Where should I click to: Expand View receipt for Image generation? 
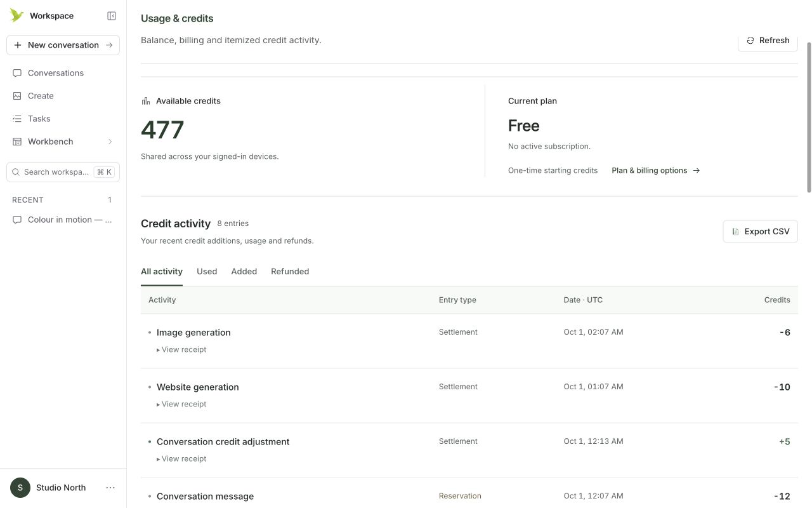[181, 349]
